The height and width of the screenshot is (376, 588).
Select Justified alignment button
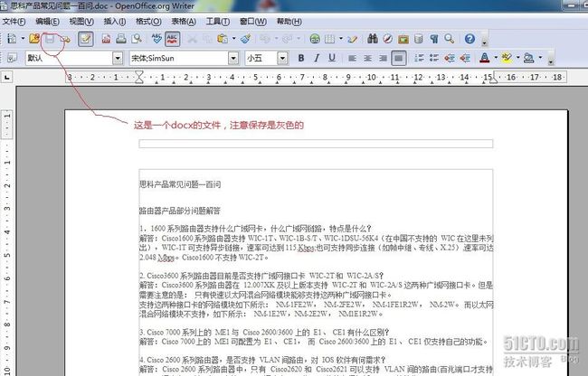399,59
